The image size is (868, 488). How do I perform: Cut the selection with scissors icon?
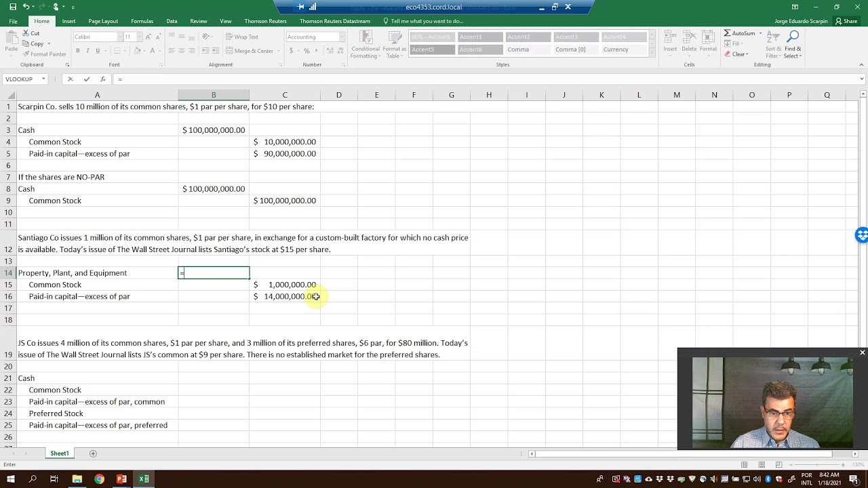[x=31, y=33]
